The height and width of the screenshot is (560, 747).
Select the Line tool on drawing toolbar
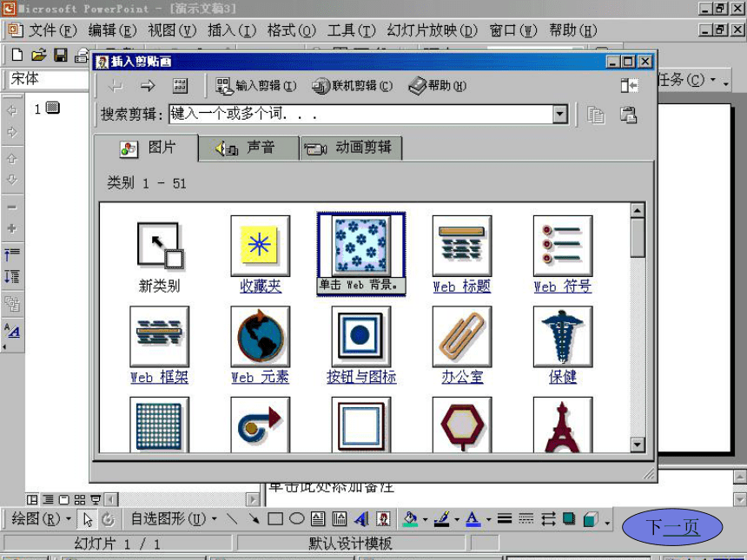tap(232, 518)
